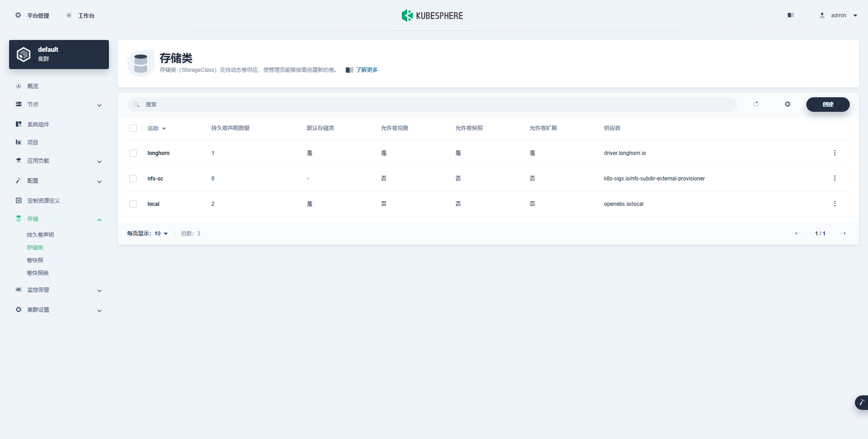Click the refresh icon beside the search bar
Image resolution: width=868 pixels, height=439 pixels.
pyautogui.click(x=756, y=104)
